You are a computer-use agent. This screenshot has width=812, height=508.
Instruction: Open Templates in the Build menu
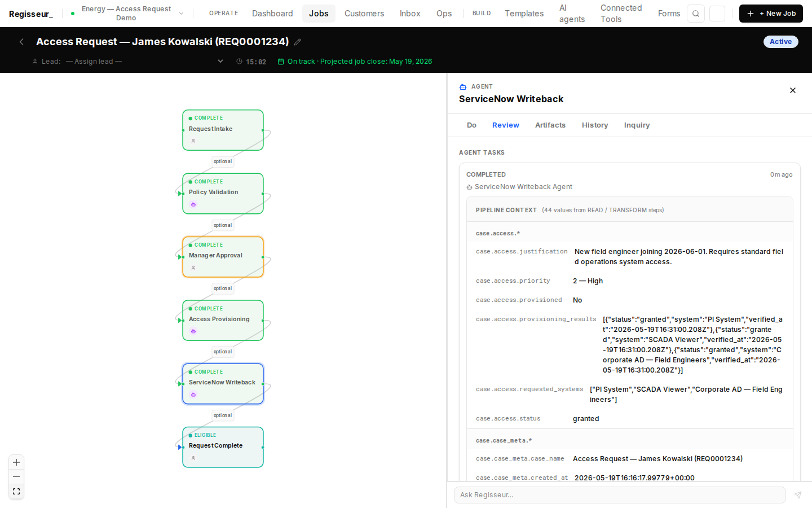pyautogui.click(x=524, y=14)
